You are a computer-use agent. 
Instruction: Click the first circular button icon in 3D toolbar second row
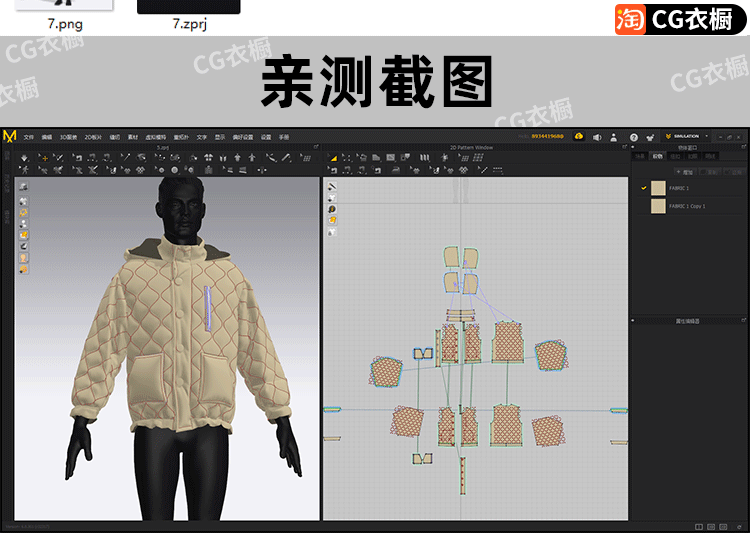coord(159,170)
